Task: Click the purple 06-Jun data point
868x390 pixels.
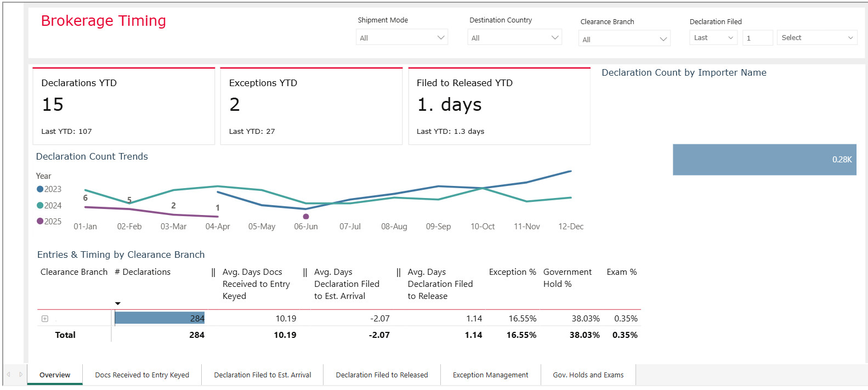Action: pyautogui.click(x=306, y=217)
